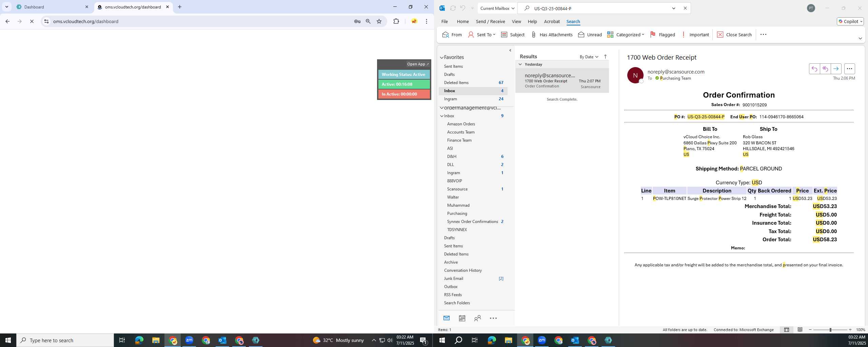Open the Calendar view icon in Outlook
Viewport: 868px width, 347px height.
click(462, 318)
